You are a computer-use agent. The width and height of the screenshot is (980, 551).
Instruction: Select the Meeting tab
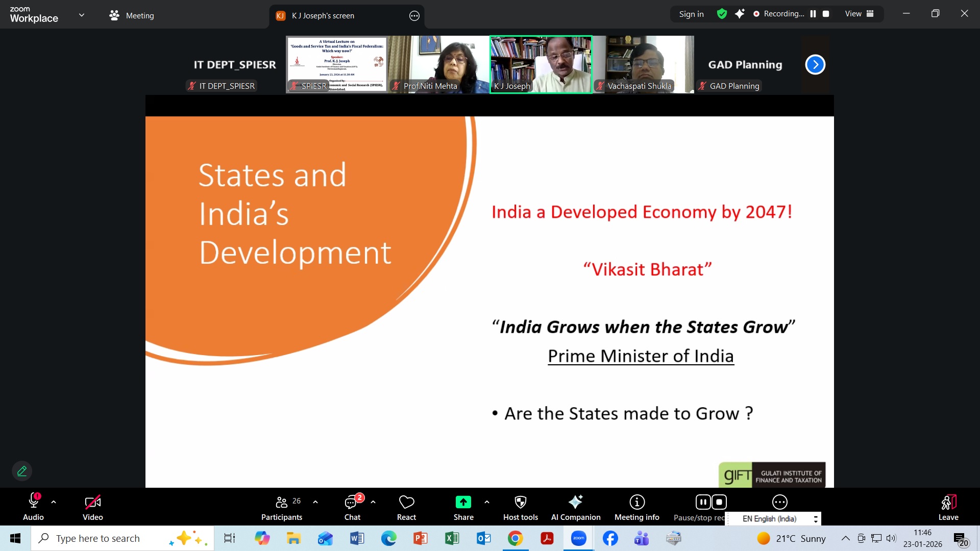[132, 15]
